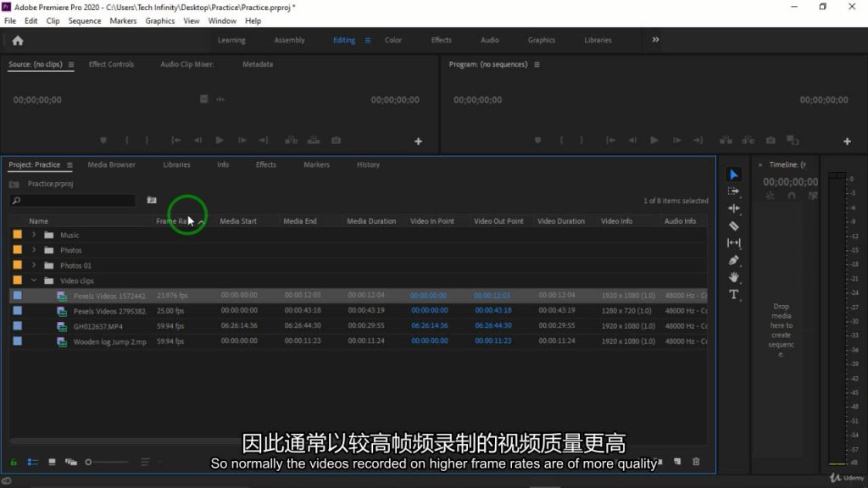868x488 pixels.
Task: Select the Ripple Edit tool
Action: point(733,208)
